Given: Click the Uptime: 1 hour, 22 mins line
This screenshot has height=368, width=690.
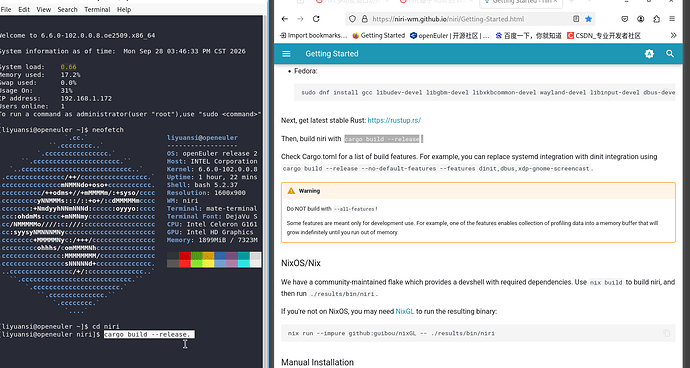Looking at the screenshot, I should click(212, 177).
